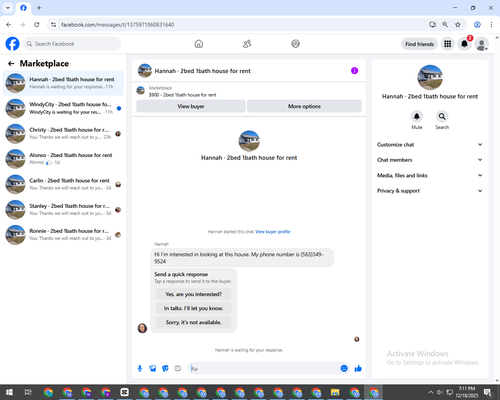Send quick response 'Yes, are you interested?'
Screen dimensions: 500x400
point(194,294)
